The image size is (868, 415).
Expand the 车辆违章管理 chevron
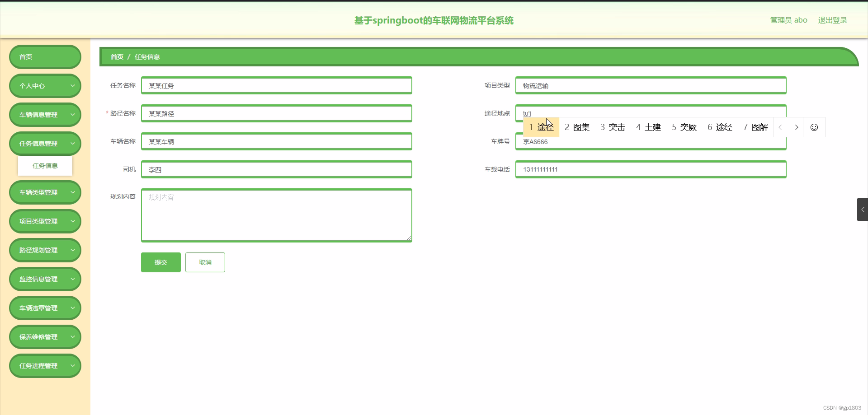pyautogui.click(x=72, y=308)
